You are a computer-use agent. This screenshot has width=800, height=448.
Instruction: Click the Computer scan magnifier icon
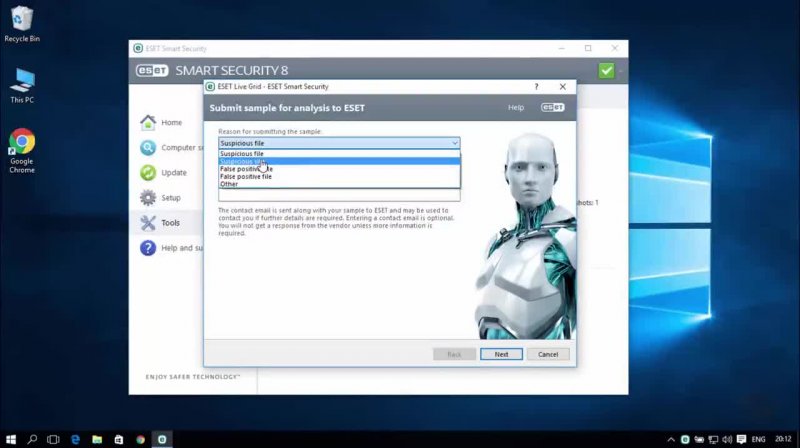point(148,148)
